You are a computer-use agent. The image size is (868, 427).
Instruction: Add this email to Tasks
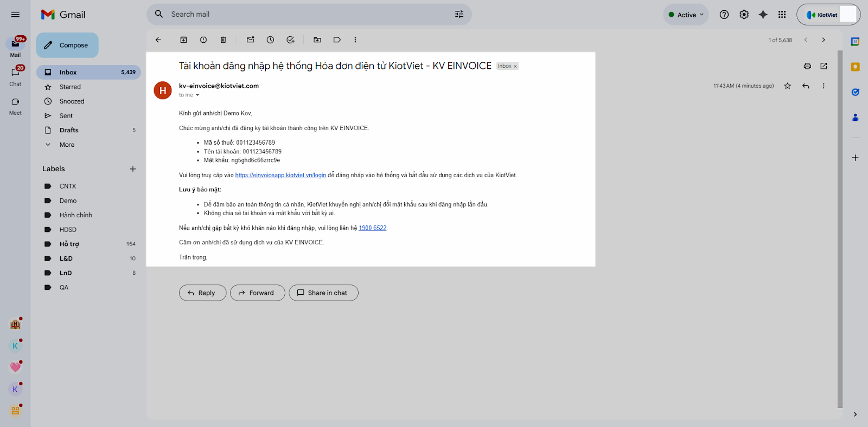point(290,40)
